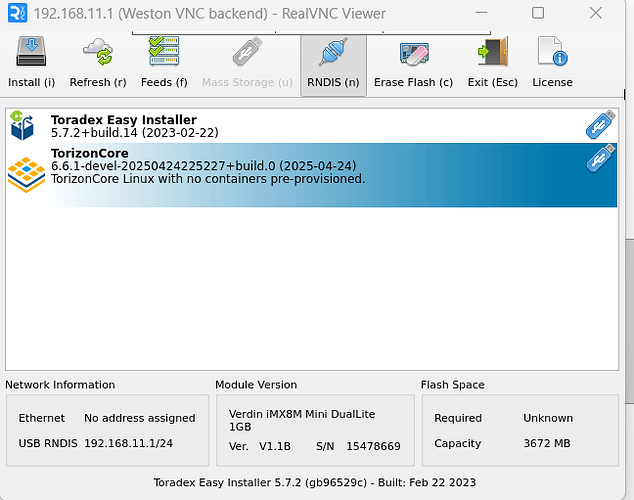Minimize the RealVNC Viewer window
Screen dimensions: 634x500
(481, 13)
